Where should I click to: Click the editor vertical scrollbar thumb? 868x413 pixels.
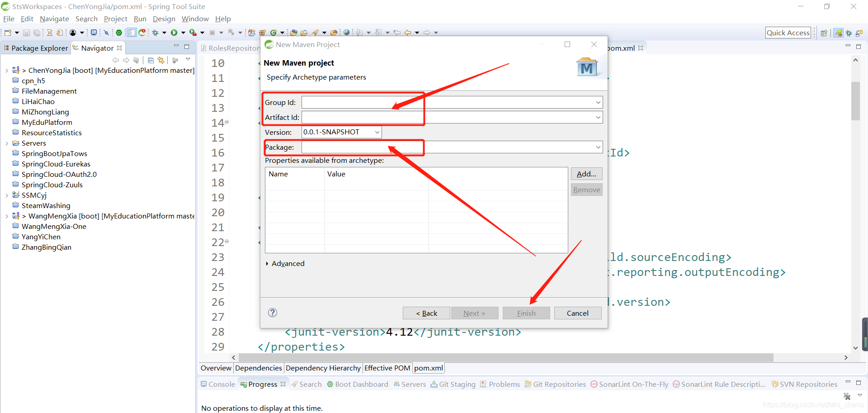pyautogui.click(x=855, y=101)
